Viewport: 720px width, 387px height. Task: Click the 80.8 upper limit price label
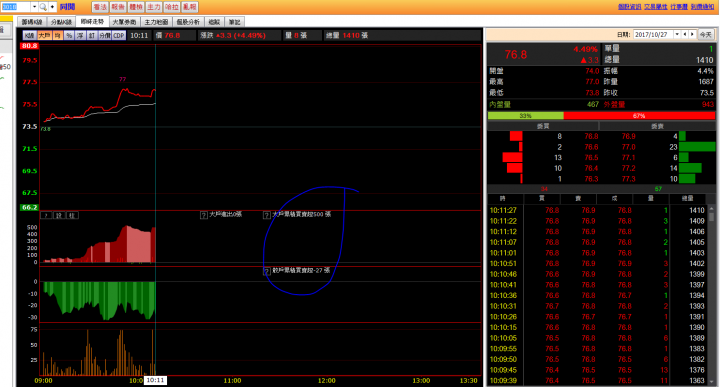click(x=29, y=46)
